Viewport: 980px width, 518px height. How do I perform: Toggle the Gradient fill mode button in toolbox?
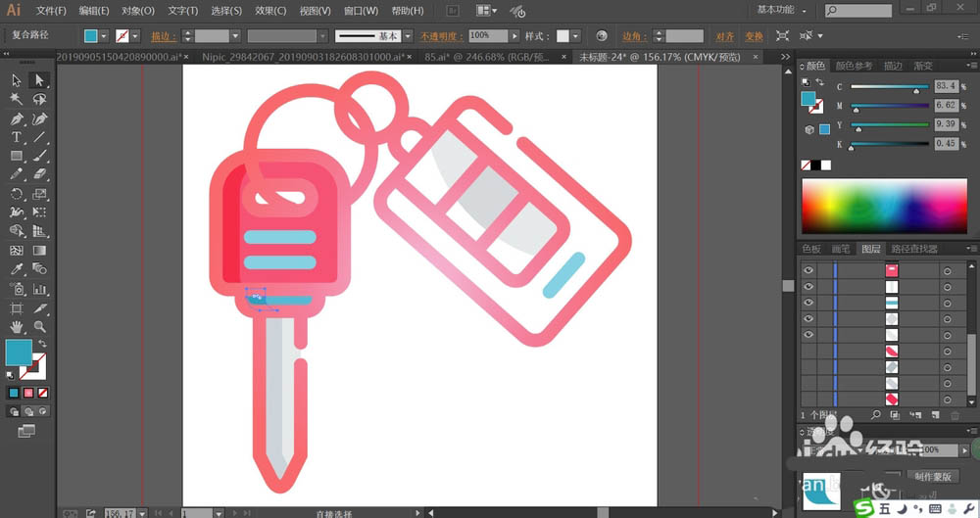(28, 393)
